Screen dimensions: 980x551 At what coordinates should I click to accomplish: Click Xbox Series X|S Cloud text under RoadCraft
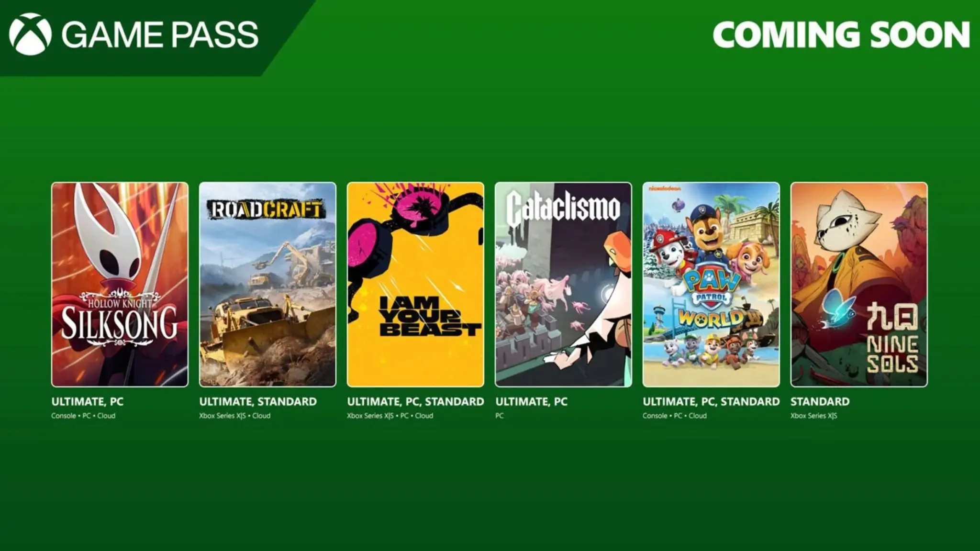(x=234, y=416)
